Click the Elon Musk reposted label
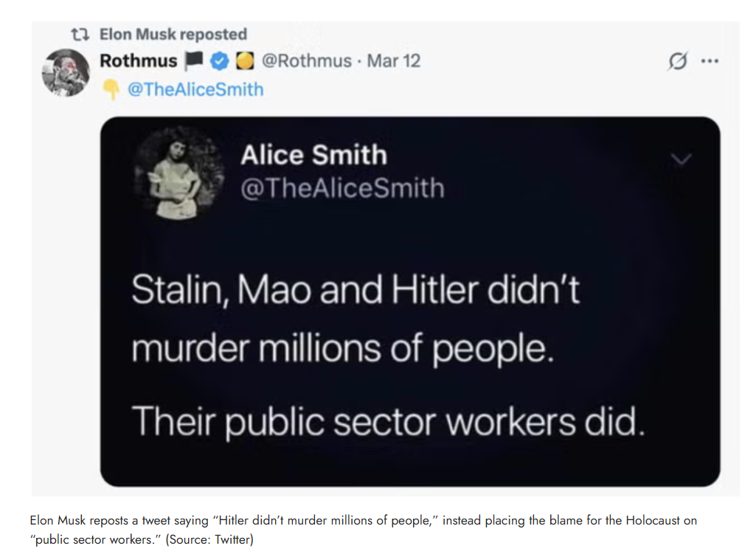The height and width of the screenshot is (557, 756). tap(173, 34)
